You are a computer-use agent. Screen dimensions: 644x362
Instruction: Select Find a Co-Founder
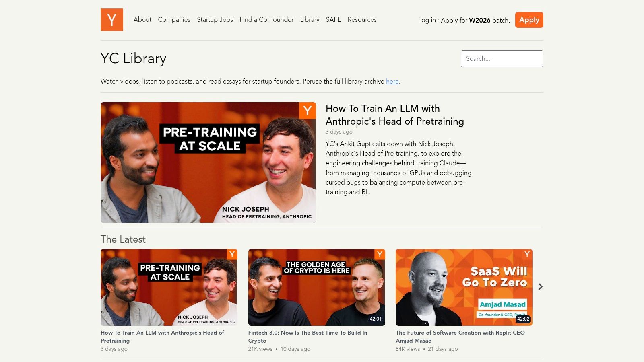tap(266, 19)
